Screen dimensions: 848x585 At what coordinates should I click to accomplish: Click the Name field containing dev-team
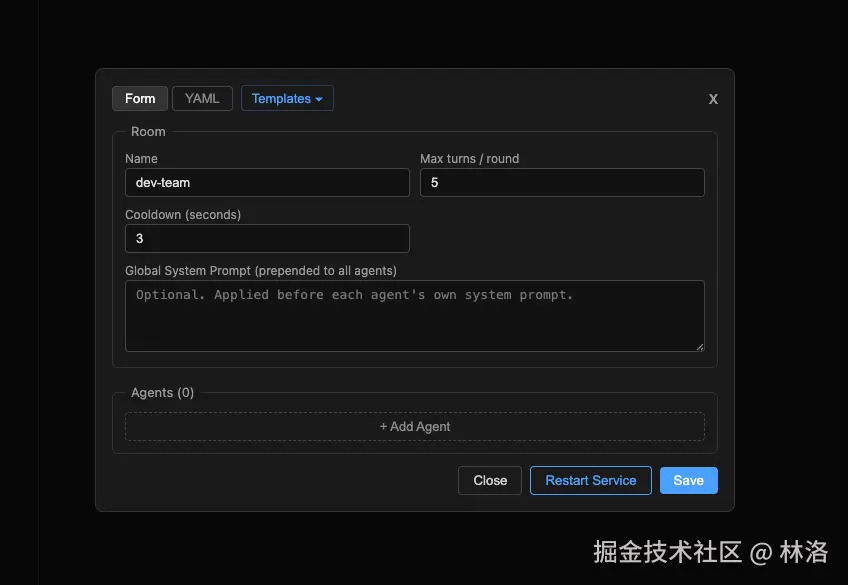point(267,183)
